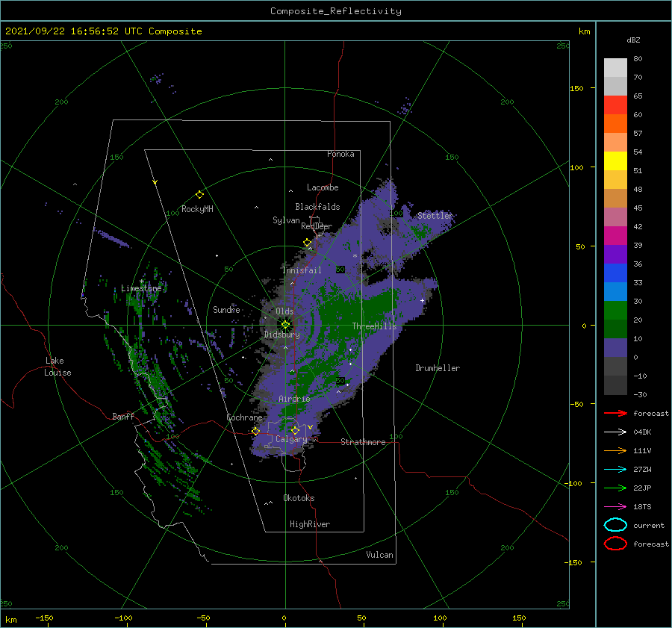The image size is (672, 628).
Task: Pick the magenta swatch in dBZ scale
Action: [x=615, y=235]
